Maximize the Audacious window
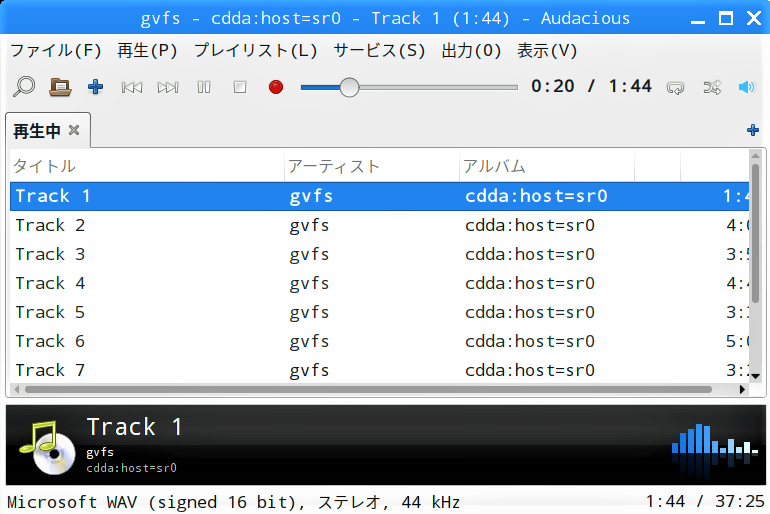The width and height of the screenshot is (770, 514). click(726, 18)
